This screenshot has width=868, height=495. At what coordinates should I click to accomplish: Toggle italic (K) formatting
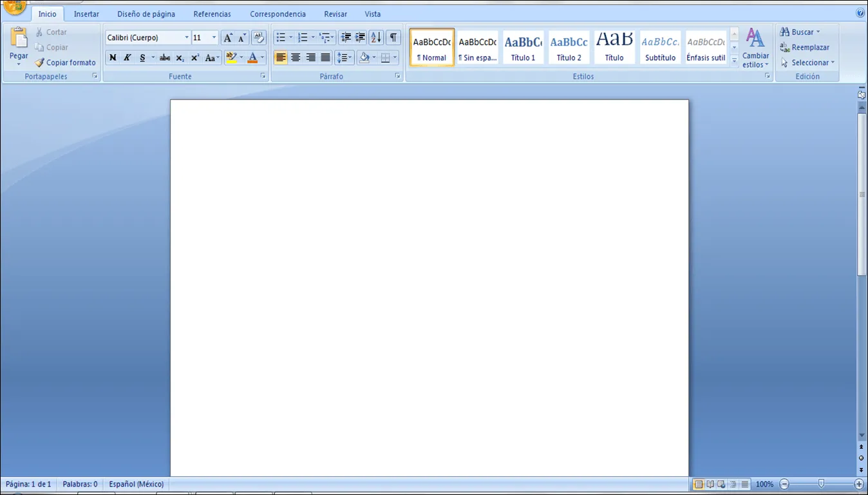click(x=127, y=58)
